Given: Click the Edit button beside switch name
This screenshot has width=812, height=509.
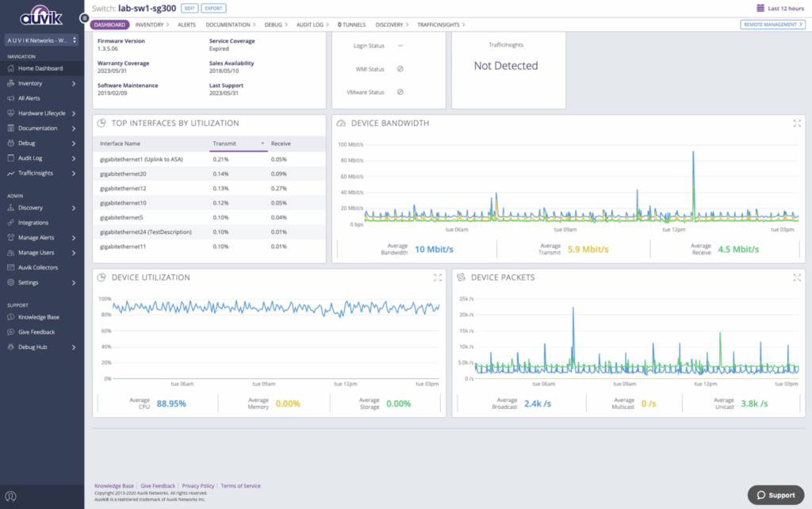Looking at the screenshot, I should pos(190,8).
